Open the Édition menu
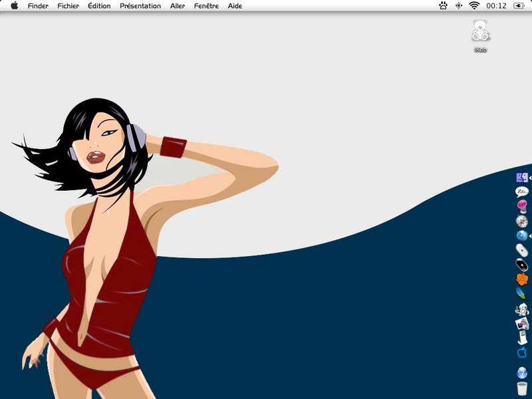This screenshot has width=532, height=399. [99, 6]
